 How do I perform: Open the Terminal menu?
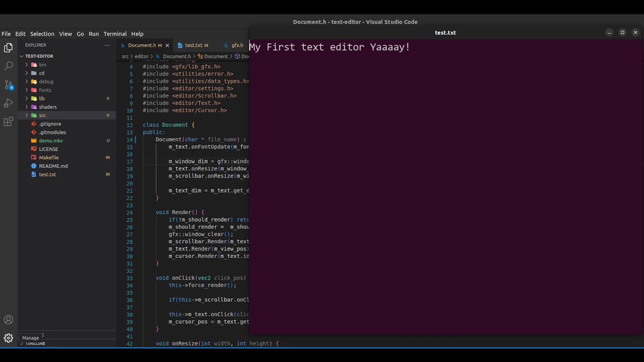click(115, 34)
